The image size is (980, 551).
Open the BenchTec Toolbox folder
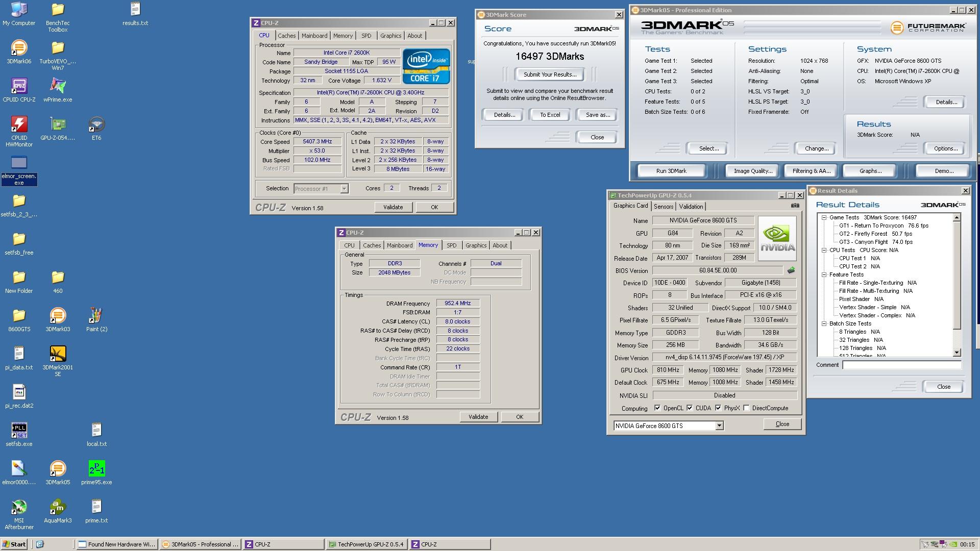click(x=58, y=16)
